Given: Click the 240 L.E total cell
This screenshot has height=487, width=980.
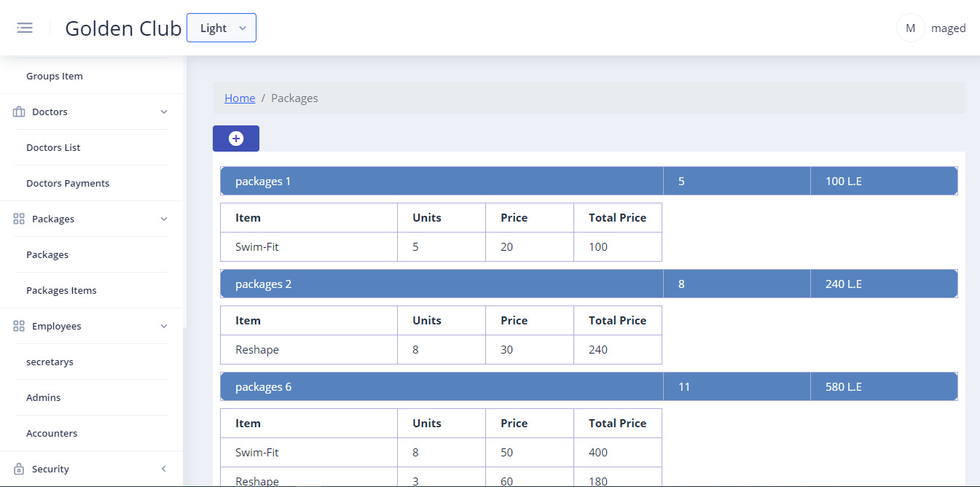Looking at the screenshot, I should point(884,284).
